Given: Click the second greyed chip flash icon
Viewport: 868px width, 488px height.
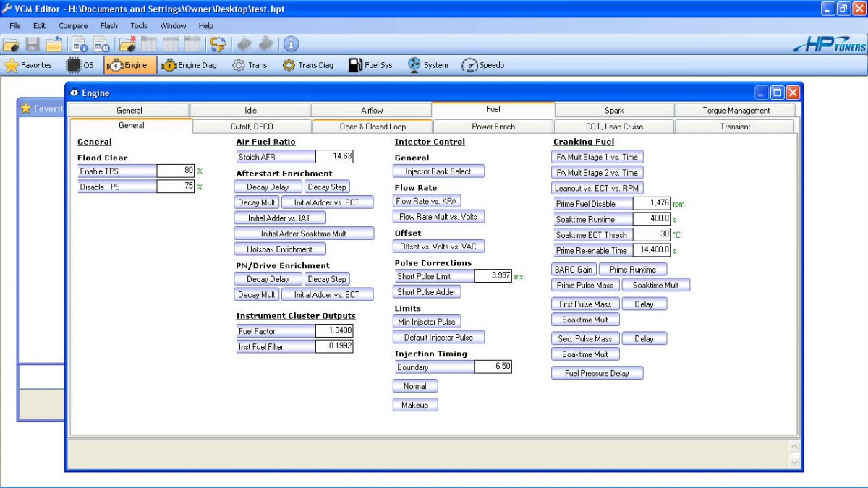Looking at the screenshot, I should (x=266, y=44).
